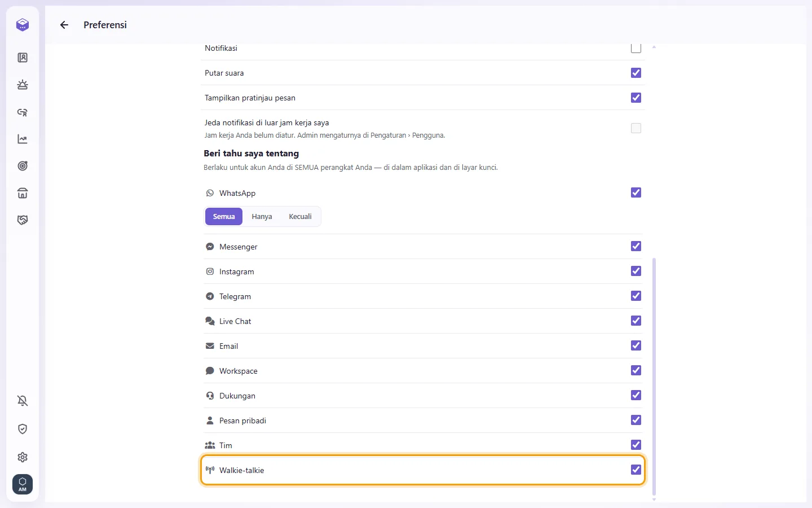Click the target goals sidebar icon
Screen dimensions: 812x508
[23, 166]
